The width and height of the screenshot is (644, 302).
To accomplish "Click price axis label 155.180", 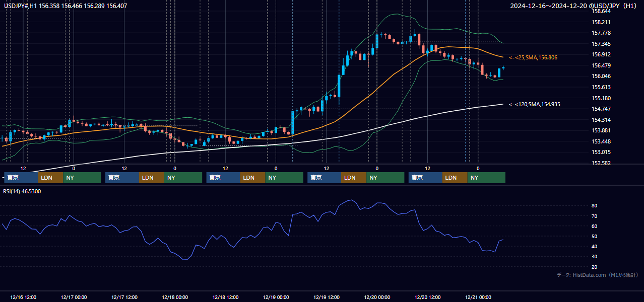I will point(601,98).
